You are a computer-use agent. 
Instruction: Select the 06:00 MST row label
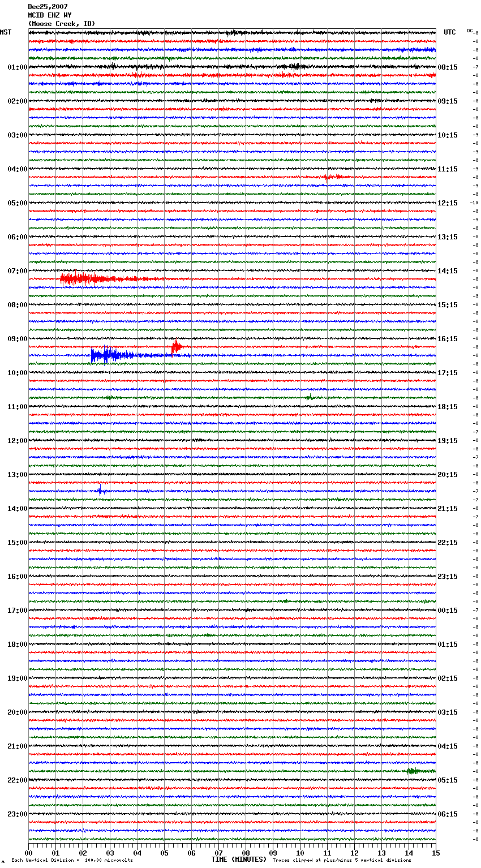click(x=18, y=237)
